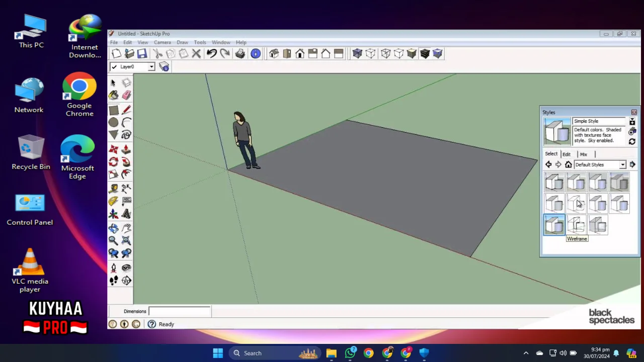Open the Camera menu
Image resolution: width=644 pixels, height=362 pixels.
click(162, 43)
